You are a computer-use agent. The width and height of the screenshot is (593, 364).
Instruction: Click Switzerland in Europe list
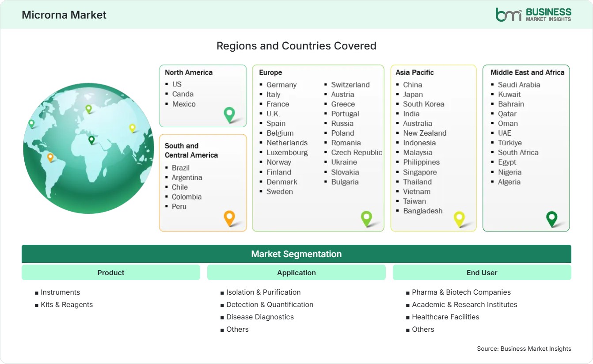[350, 84]
